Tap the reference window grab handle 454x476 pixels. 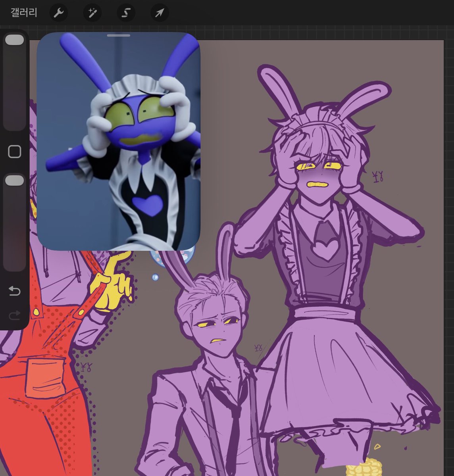tap(118, 36)
